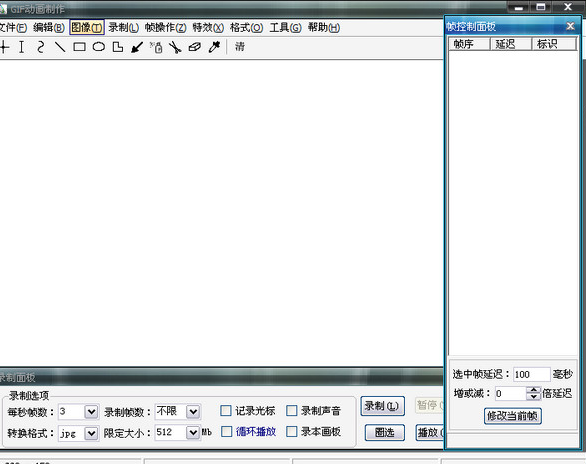Select the straight line tool
Viewport: 586px width, 464px height.
point(60,47)
